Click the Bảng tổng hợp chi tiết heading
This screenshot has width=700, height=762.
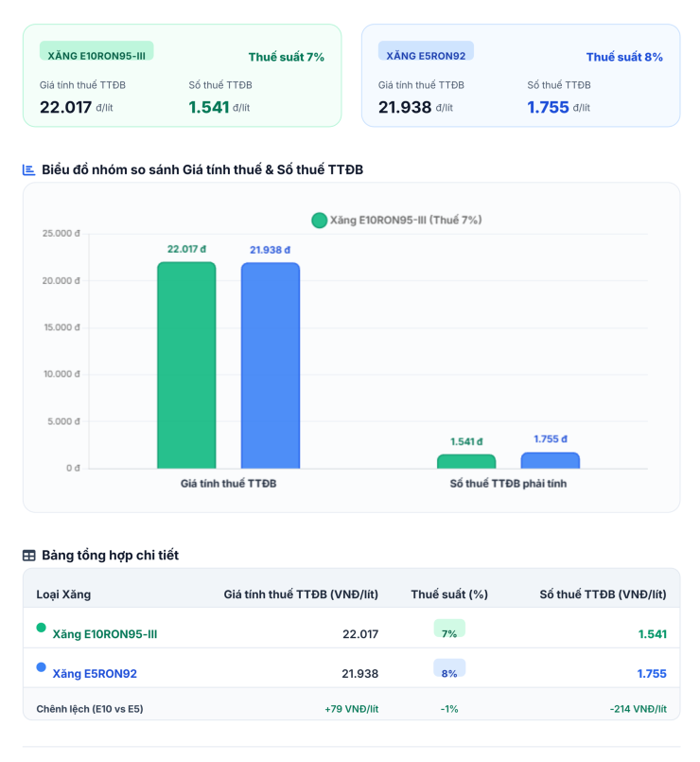(111, 555)
